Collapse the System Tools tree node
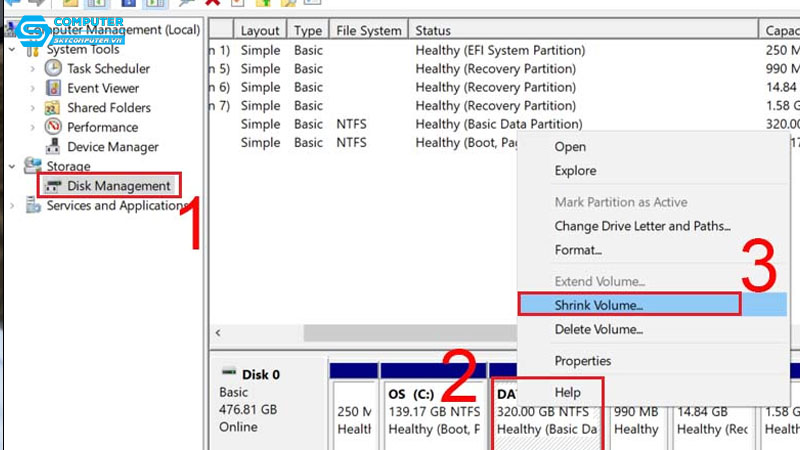The height and width of the screenshot is (450, 800). [x=12, y=50]
